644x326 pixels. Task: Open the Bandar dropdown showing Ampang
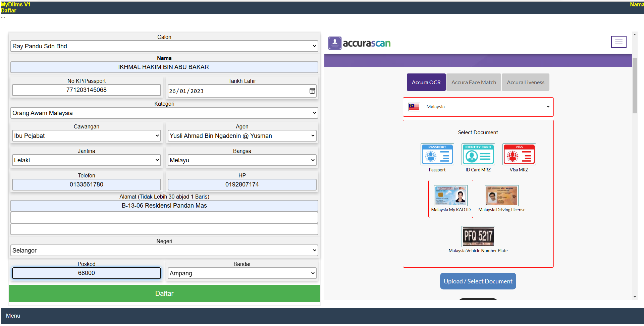pos(242,273)
